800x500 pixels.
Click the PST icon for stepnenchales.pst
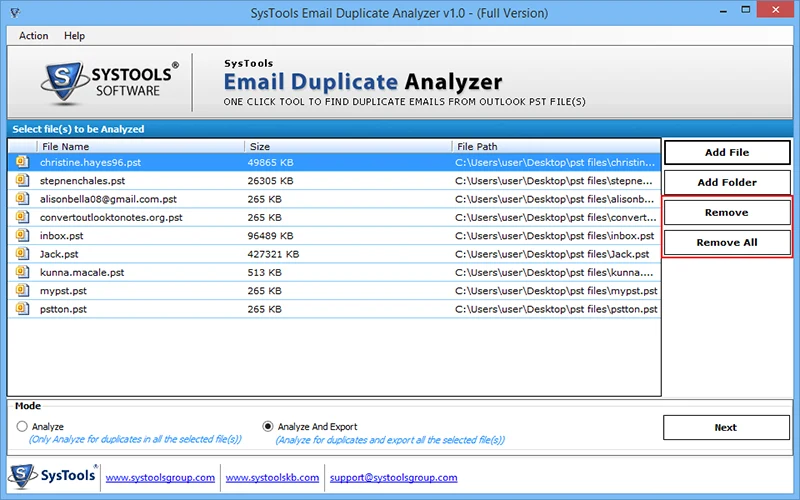click(22, 181)
